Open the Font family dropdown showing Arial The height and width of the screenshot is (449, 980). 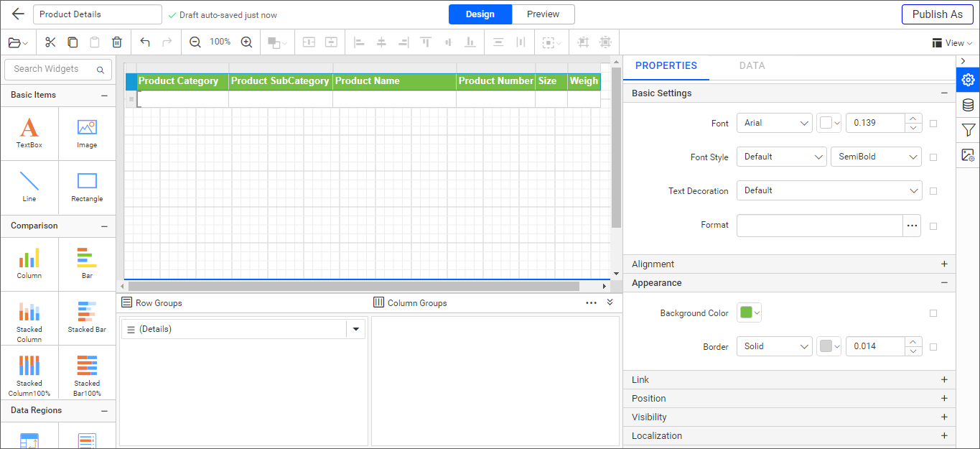point(775,123)
